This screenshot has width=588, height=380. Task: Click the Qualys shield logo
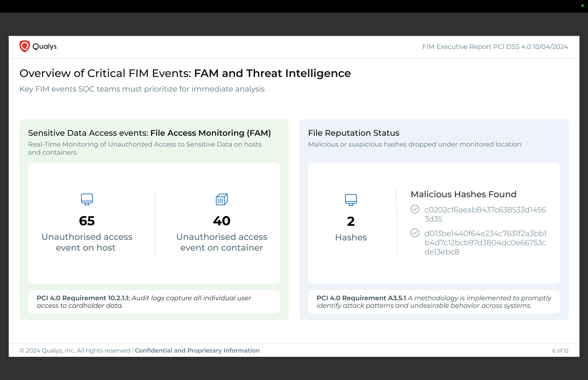point(24,46)
